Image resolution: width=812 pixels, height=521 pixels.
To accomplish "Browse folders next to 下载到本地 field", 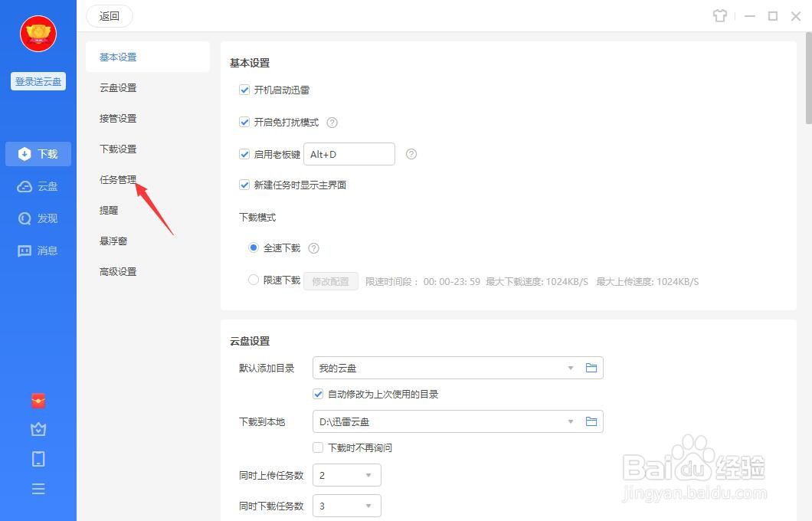I will point(591,421).
